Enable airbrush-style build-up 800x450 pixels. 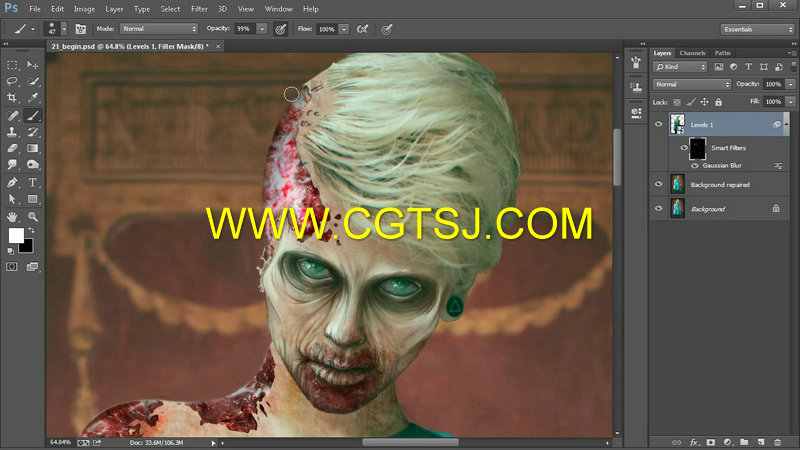362,29
